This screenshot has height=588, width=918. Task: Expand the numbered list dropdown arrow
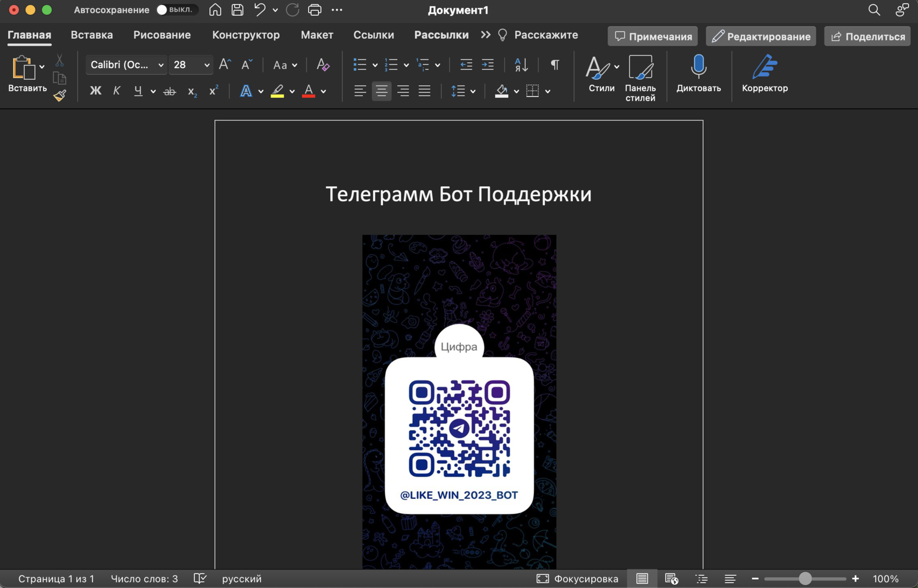(x=407, y=65)
